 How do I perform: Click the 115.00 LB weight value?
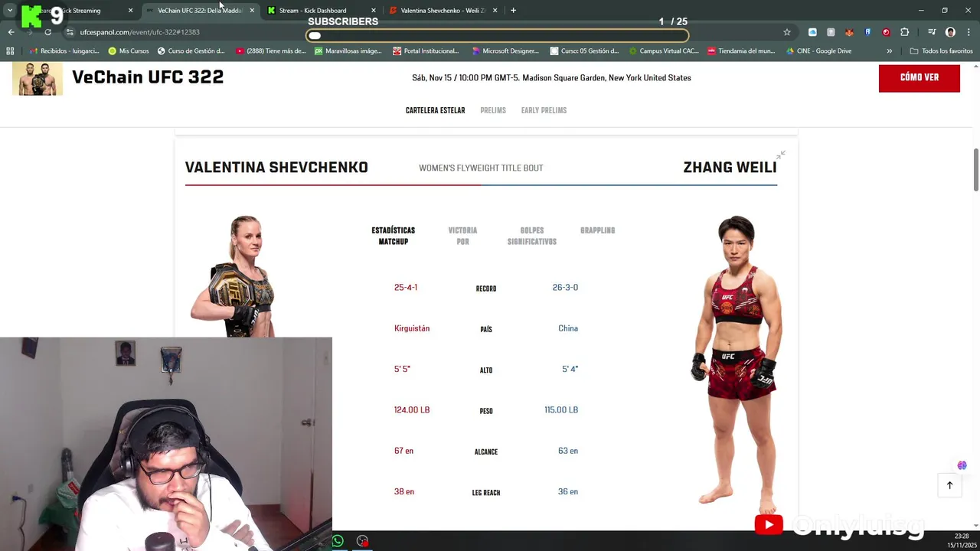tap(561, 410)
